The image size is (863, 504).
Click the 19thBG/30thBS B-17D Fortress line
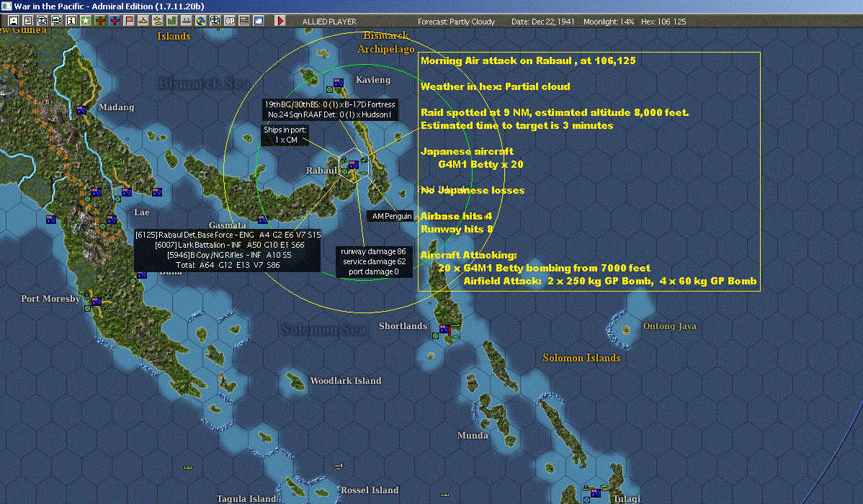pyautogui.click(x=330, y=104)
